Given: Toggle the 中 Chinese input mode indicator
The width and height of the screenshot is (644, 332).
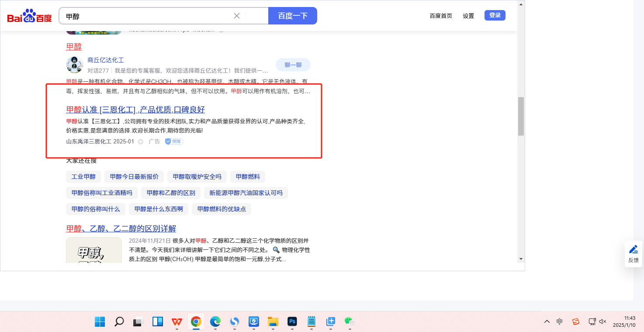Looking at the screenshot, I should (560, 322).
